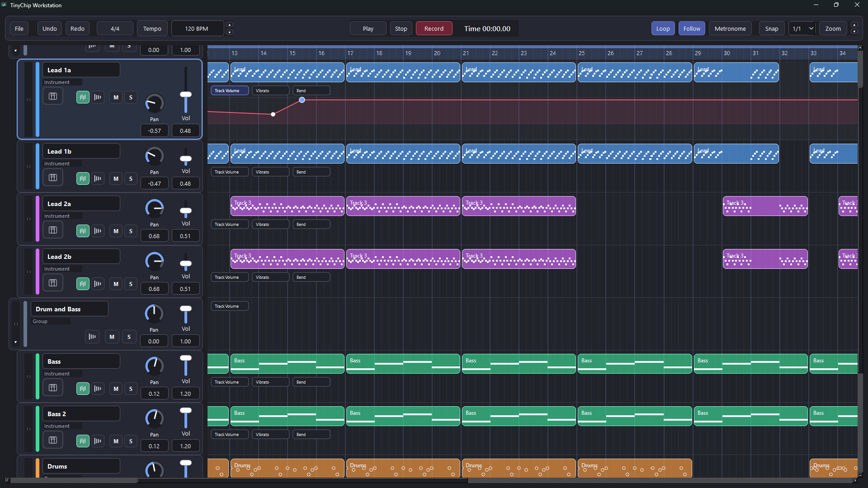Start recording with Record button
Screen dimensions: 868x488
pyautogui.click(x=434, y=28)
